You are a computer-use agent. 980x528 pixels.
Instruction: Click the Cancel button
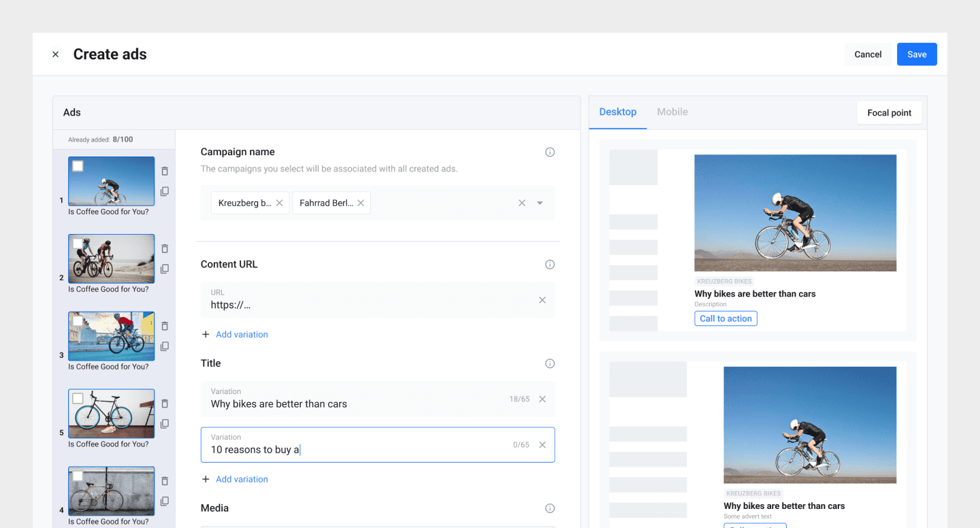868,54
